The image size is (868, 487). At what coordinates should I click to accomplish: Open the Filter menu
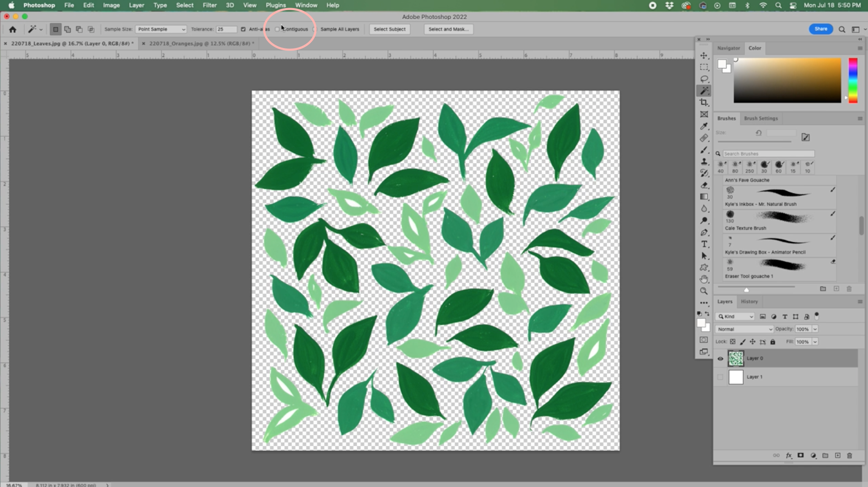(x=209, y=5)
